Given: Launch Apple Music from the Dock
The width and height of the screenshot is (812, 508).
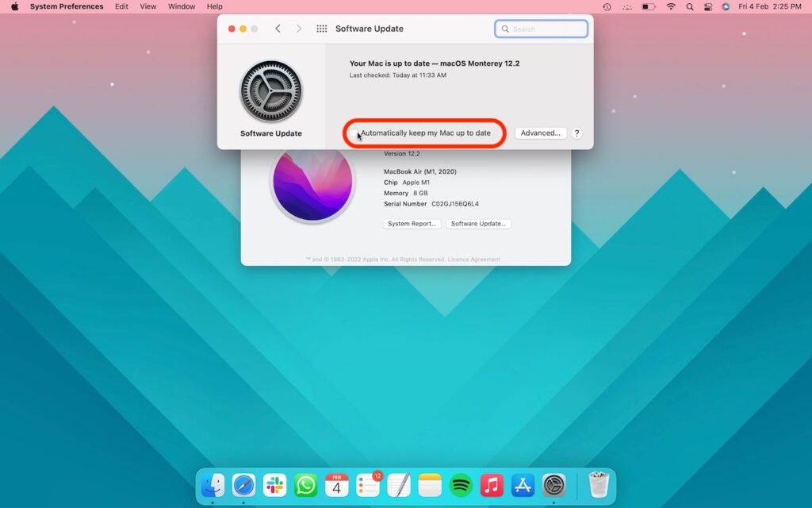Looking at the screenshot, I should [491, 485].
